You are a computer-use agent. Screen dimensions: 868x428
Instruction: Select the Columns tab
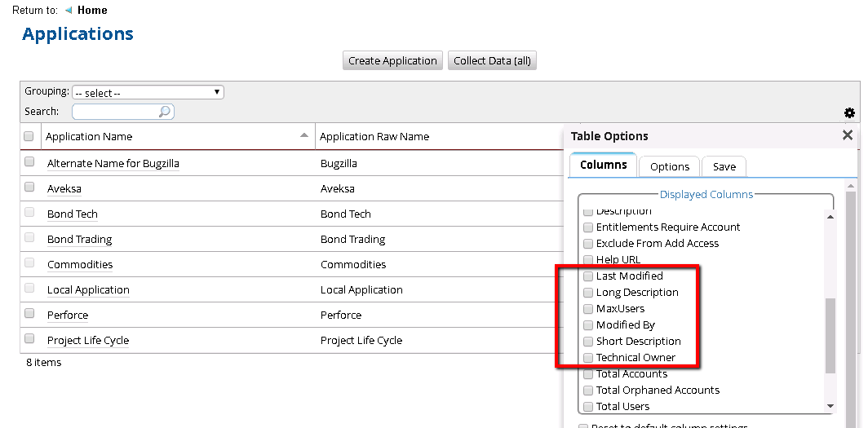coord(603,165)
